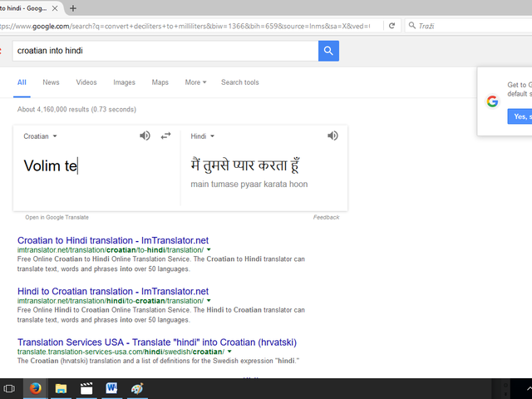Open Firefox from the taskbar

coord(35,388)
